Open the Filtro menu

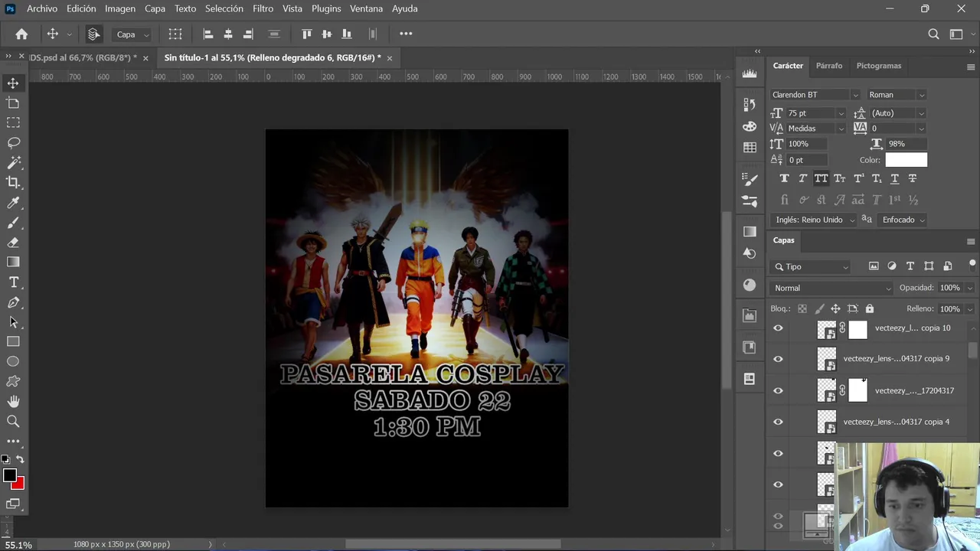263,8
